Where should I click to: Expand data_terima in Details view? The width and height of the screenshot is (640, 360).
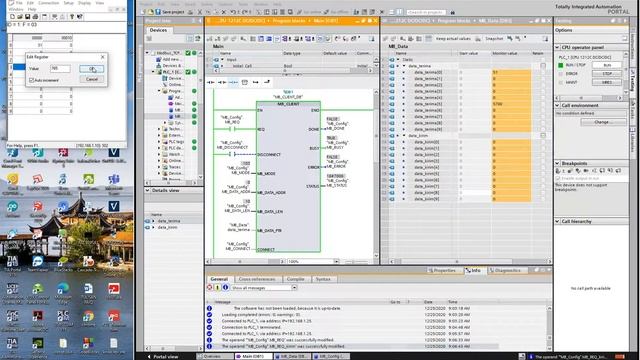tap(153, 221)
